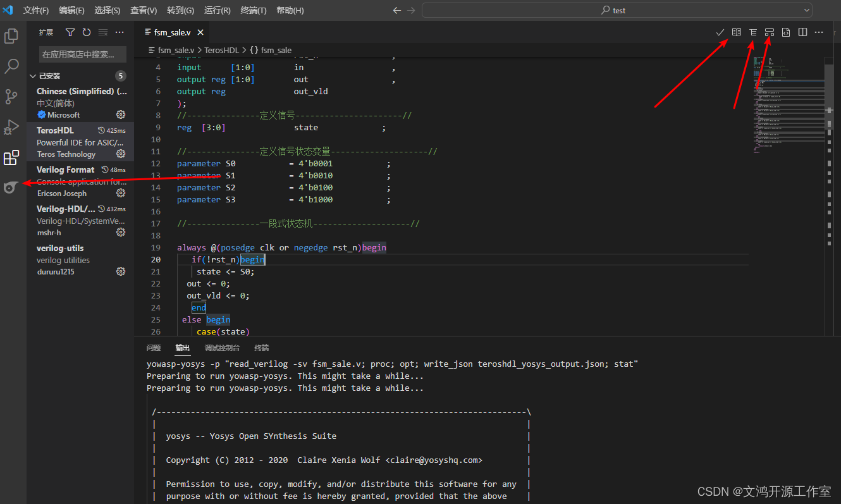Open the 选择(S) menu
This screenshot has height=504, width=841.
107,10
